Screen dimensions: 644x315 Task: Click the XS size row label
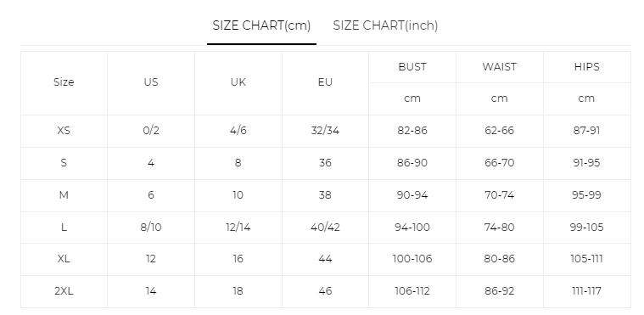64,131
